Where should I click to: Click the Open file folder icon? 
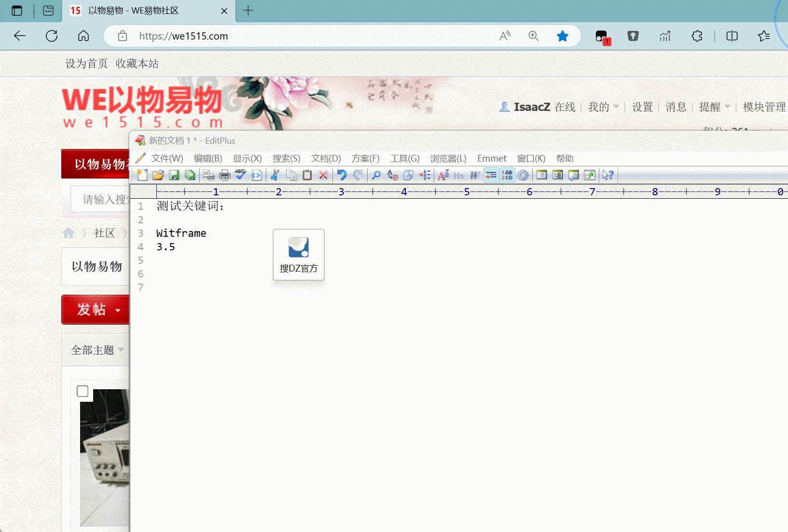point(158,175)
